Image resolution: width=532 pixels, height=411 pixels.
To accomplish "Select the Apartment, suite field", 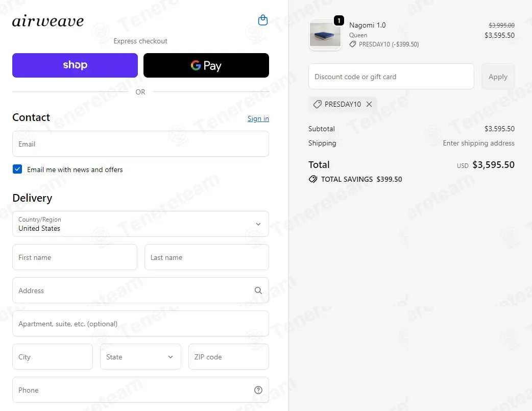I will pos(140,323).
